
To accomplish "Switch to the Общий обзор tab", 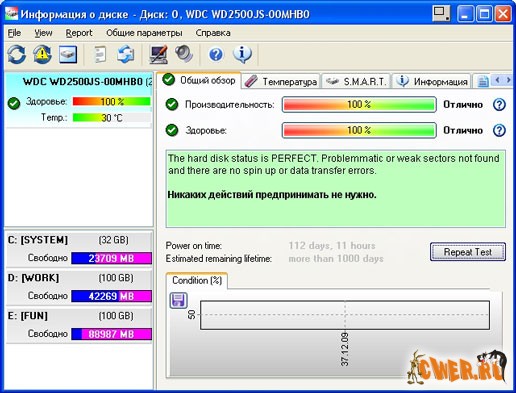I will (x=199, y=80).
